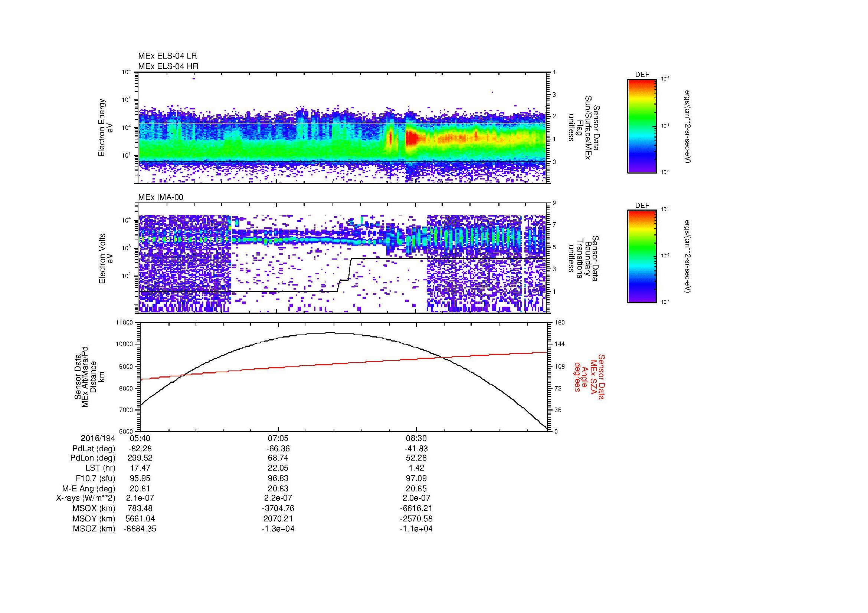Click the 'Electron Volts eV' axis label

(106, 259)
